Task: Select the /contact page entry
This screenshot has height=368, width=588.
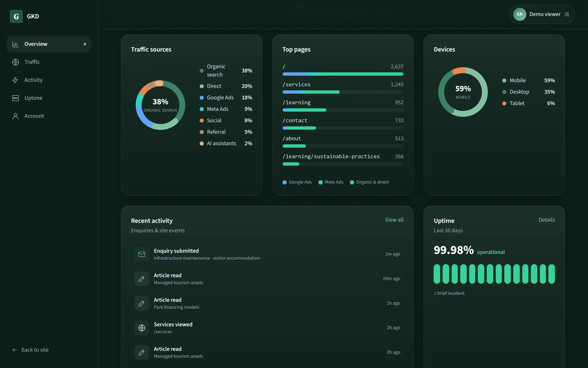Action: point(343,124)
